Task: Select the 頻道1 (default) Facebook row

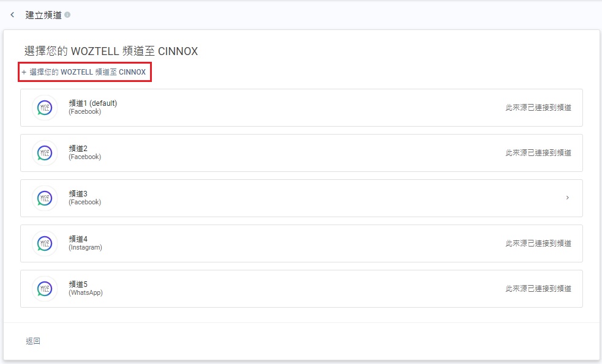Action: [x=301, y=108]
